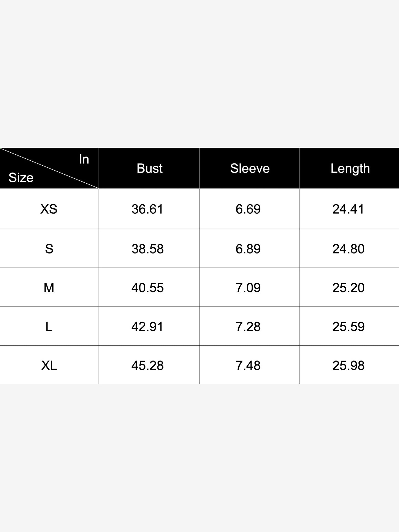Click the M bust value 40.55
The image size is (399, 532).
point(147,288)
